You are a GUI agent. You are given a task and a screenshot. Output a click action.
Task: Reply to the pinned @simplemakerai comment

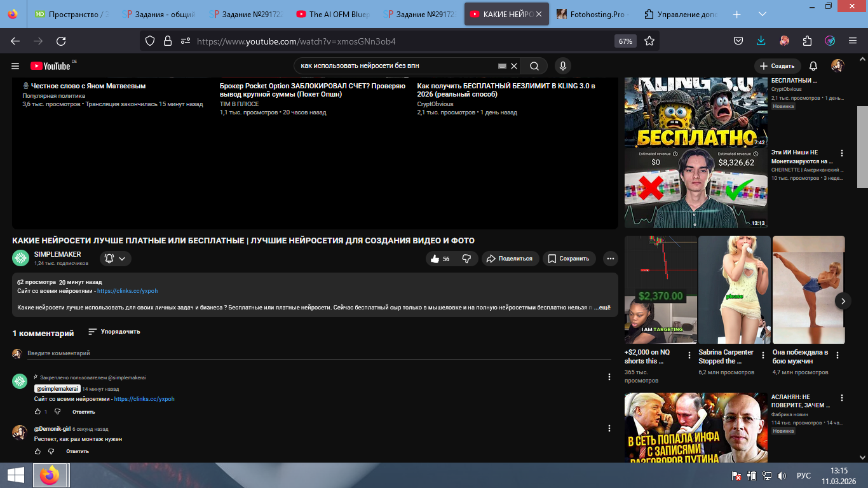pyautogui.click(x=83, y=412)
